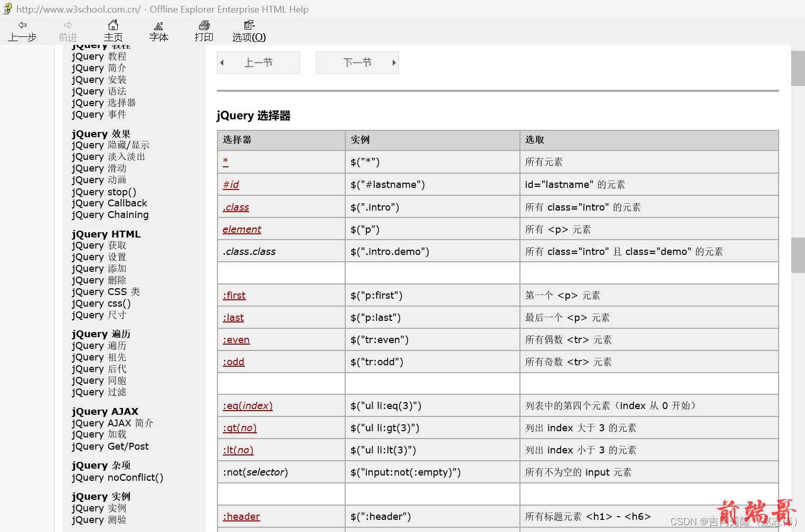Open jQuery 语法 in sidebar
Viewport: 805px width, 532px height.
pos(99,91)
